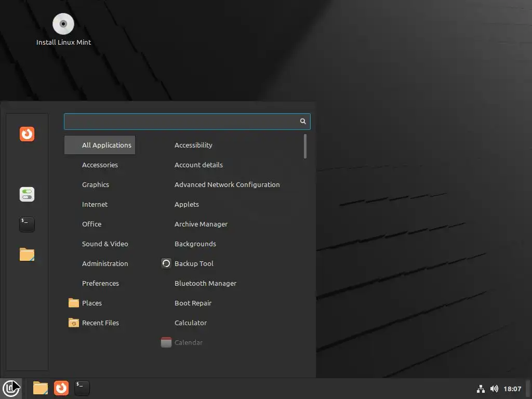The height and width of the screenshot is (399, 532).
Task: Select the Sound & Video category
Action: [100, 244]
